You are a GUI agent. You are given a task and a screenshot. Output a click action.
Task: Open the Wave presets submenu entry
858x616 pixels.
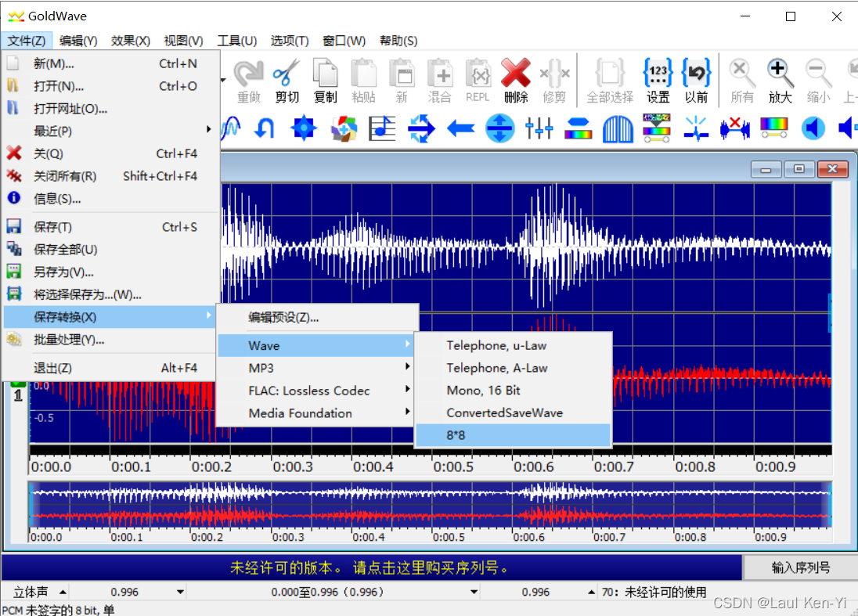[x=315, y=345]
